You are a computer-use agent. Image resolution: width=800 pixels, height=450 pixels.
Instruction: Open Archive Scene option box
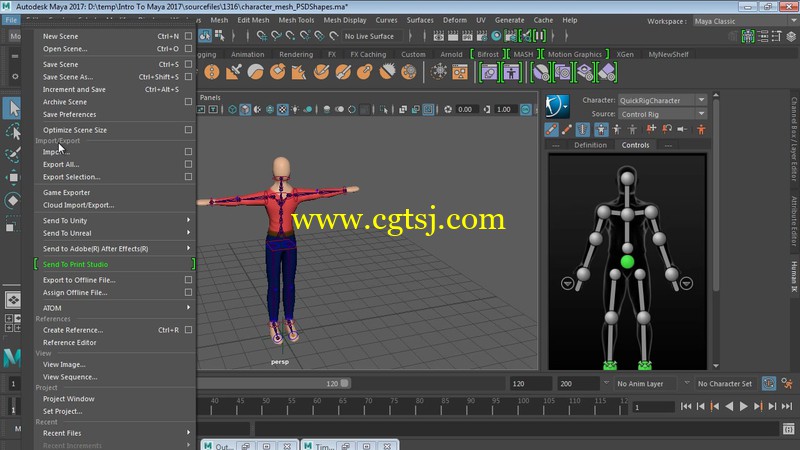coord(188,102)
